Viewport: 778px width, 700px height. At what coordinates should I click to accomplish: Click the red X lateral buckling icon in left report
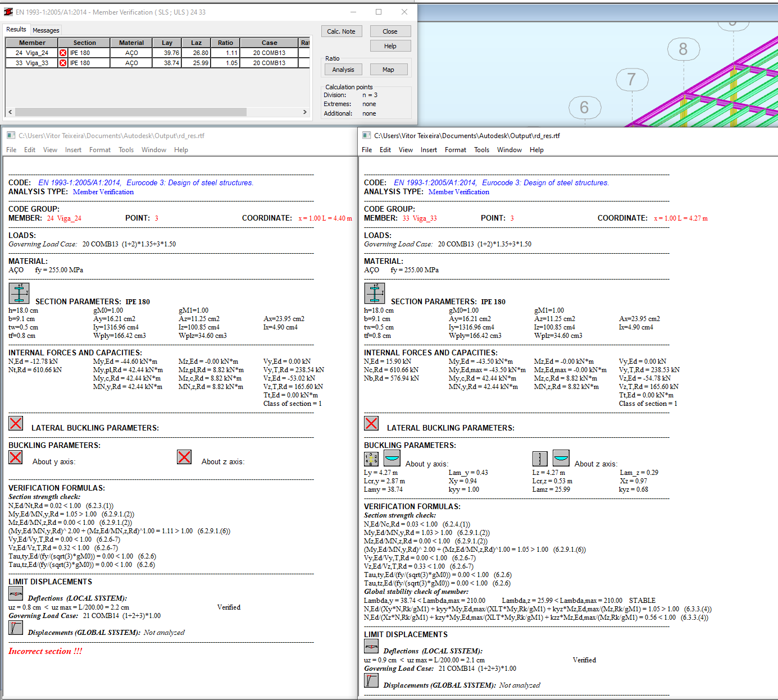pyautogui.click(x=16, y=424)
